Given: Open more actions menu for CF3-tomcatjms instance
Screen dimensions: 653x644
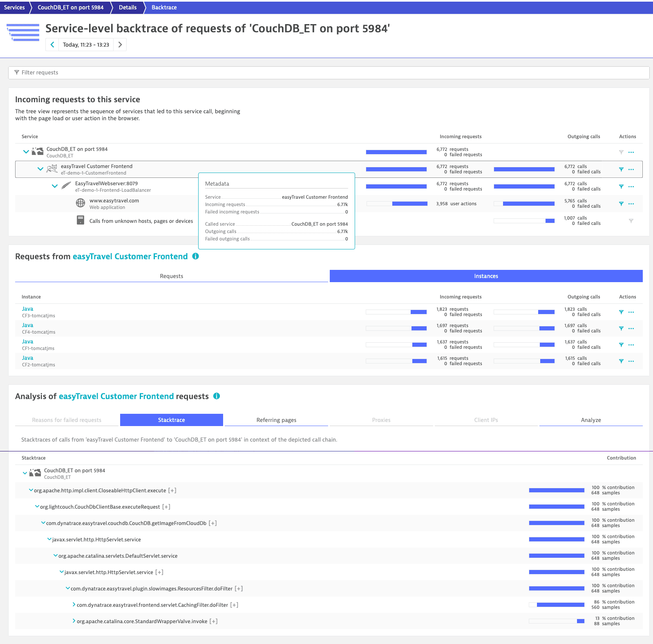Looking at the screenshot, I should (x=631, y=312).
